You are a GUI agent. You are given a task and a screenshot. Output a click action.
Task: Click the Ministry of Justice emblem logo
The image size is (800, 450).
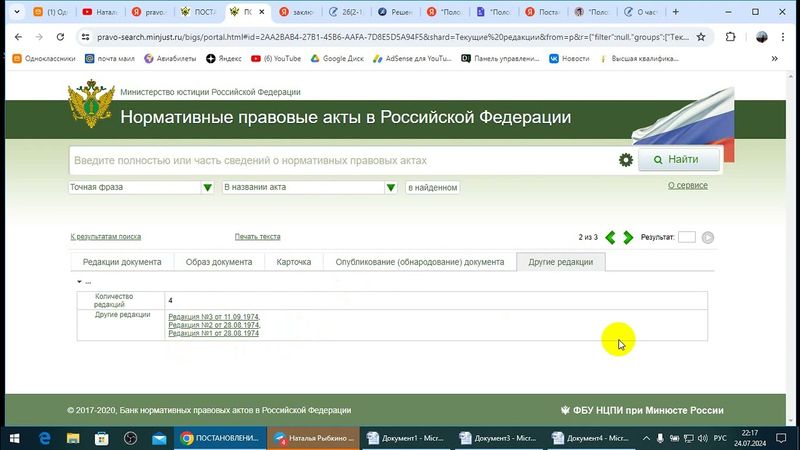91,104
